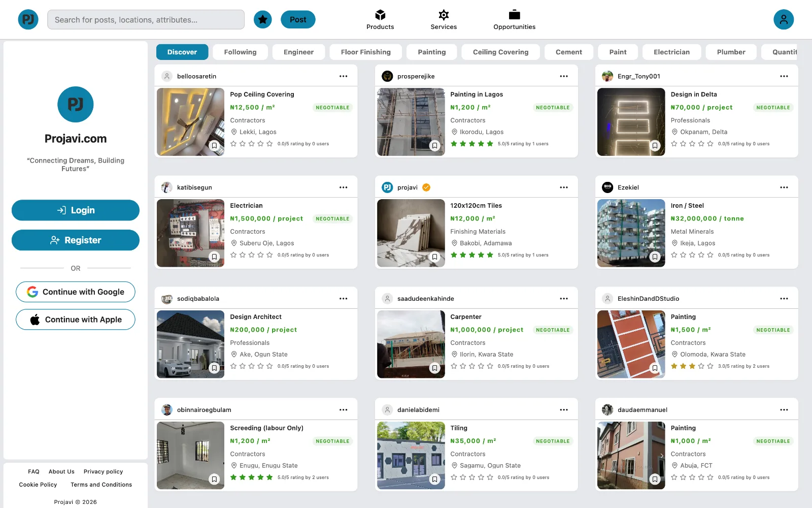Open more options for danielabidemi post
This screenshot has width=812, height=508.
pos(564,410)
